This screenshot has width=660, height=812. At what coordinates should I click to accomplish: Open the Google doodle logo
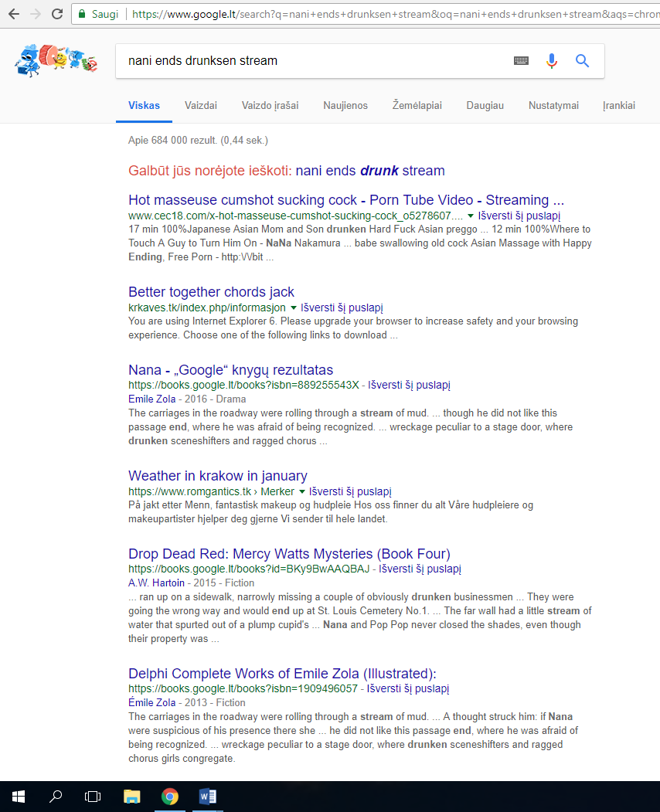coord(56,60)
